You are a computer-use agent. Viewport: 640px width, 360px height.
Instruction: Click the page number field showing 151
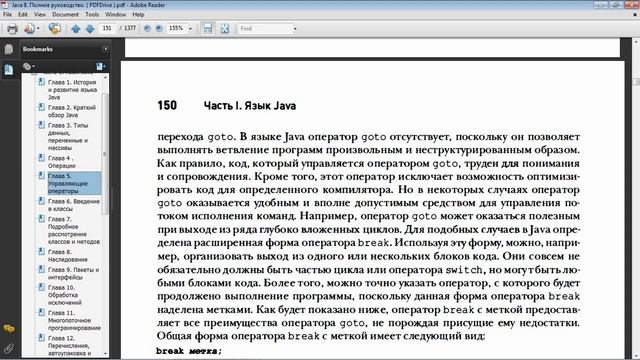107,28
